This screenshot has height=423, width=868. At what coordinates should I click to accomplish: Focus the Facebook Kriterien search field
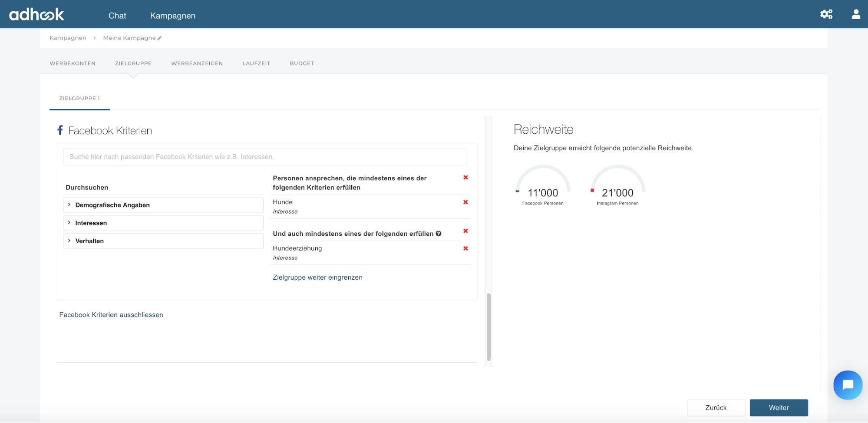point(264,157)
